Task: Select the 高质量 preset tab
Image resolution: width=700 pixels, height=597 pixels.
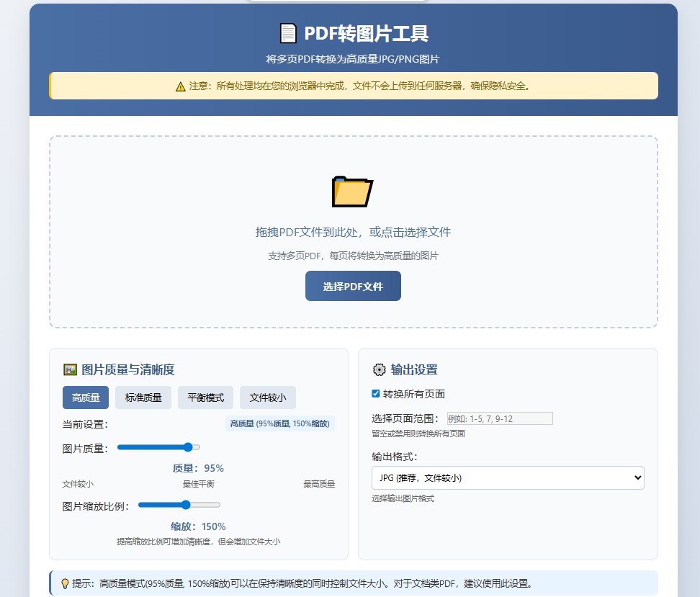Action: click(86, 398)
